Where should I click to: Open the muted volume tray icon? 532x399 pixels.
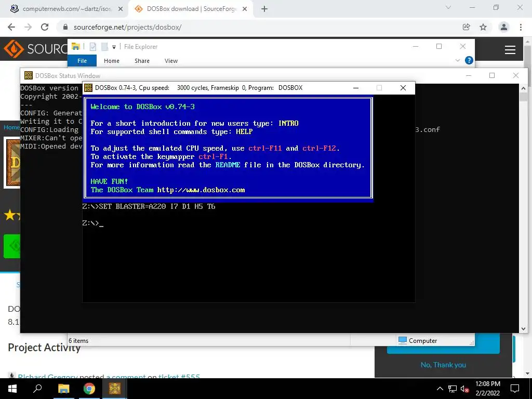tap(464, 389)
